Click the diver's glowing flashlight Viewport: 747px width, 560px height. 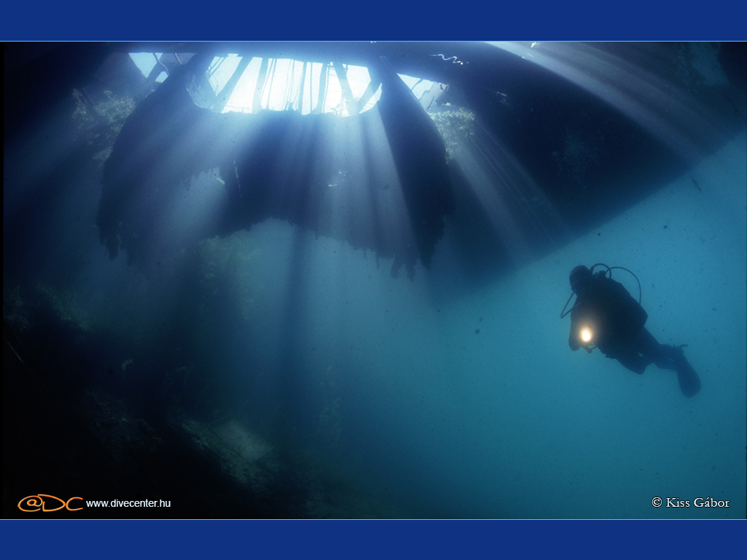pyautogui.click(x=585, y=335)
